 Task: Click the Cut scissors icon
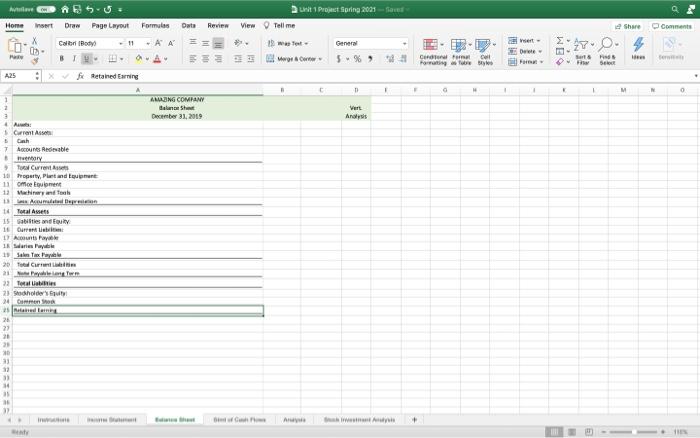(34, 41)
